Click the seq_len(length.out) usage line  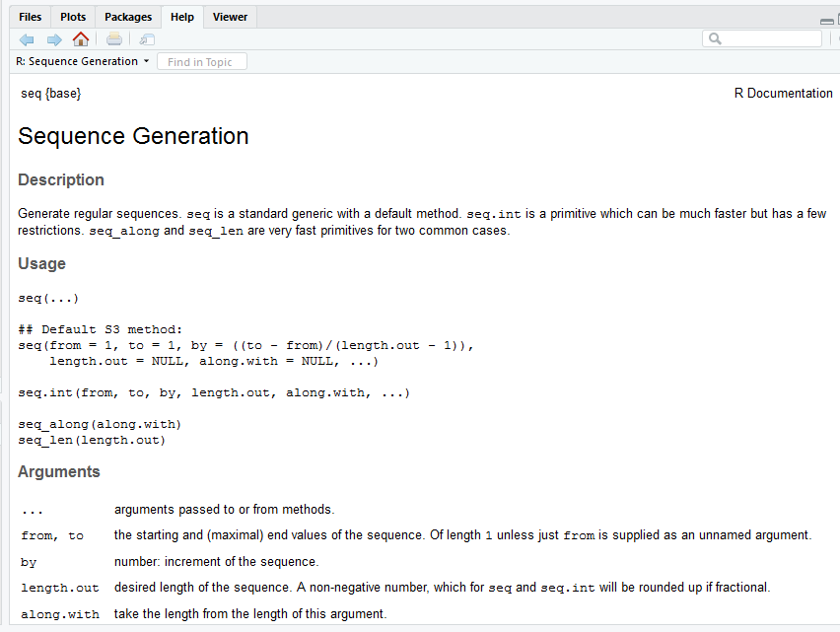point(92,440)
